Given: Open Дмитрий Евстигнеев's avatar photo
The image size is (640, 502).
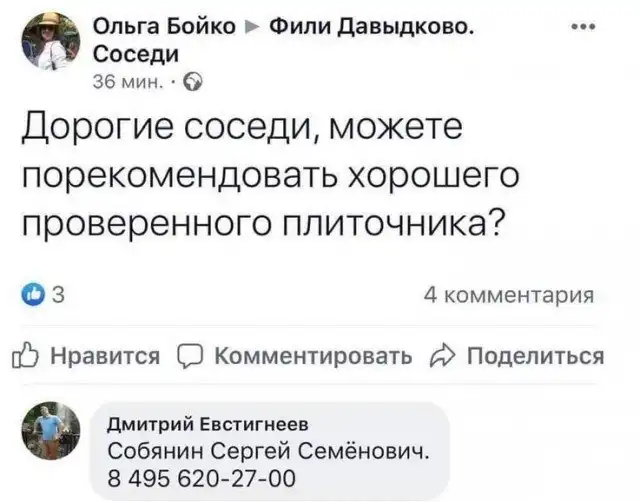Looking at the screenshot, I should 53,430.
